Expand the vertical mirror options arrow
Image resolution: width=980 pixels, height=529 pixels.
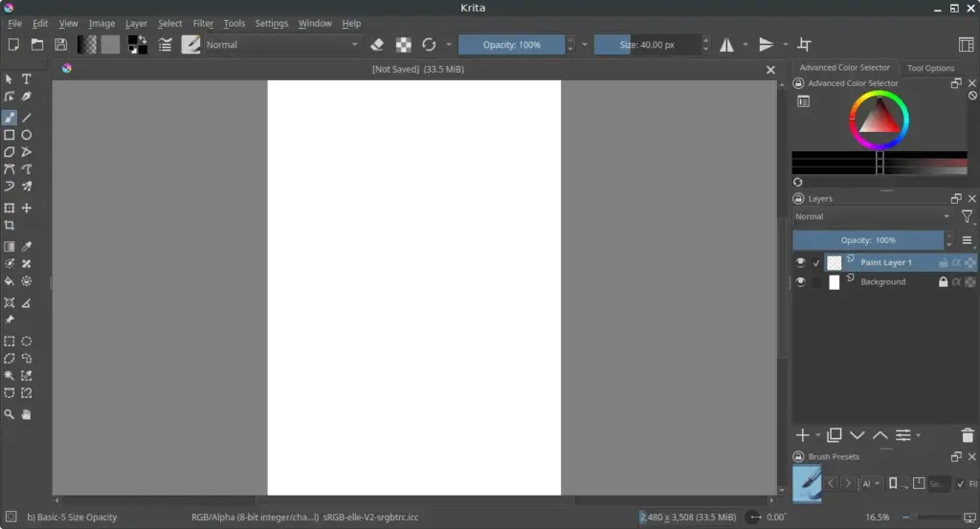(785, 45)
